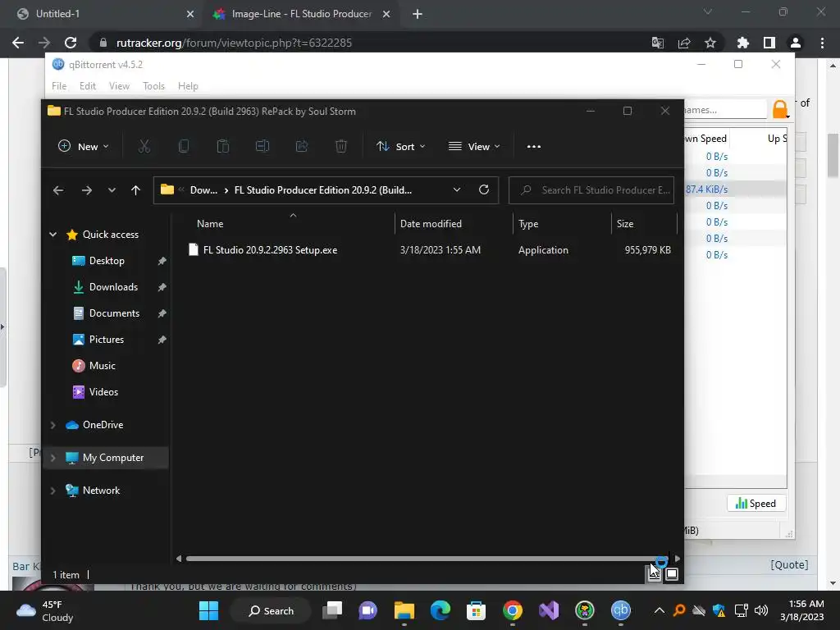The height and width of the screenshot is (630, 840).
Task: Click the Search FL Studio Producer field
Action: tap(591, 190)
